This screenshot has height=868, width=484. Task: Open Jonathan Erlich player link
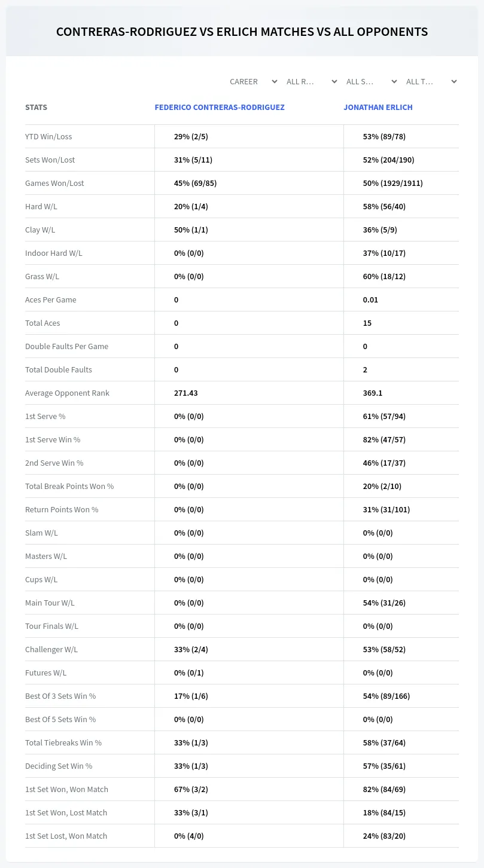(x=378, y=108)
